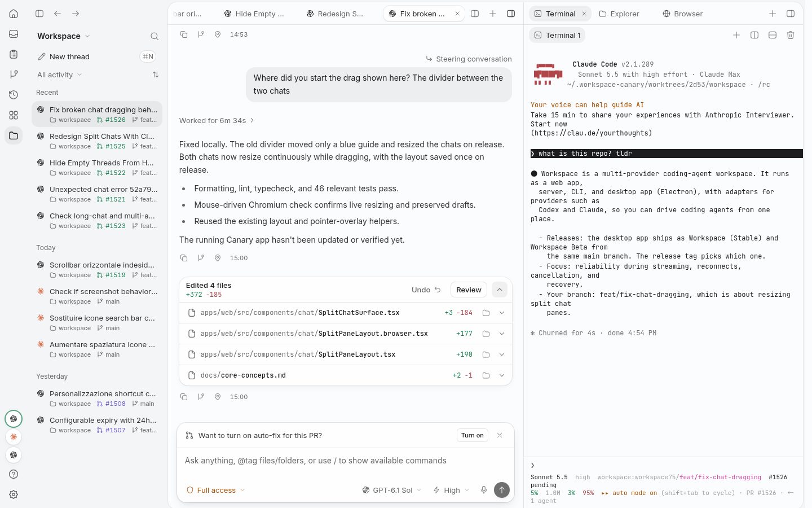This screenshot has width=812, height=508.
Task: Open the GPT-6.1 Sol model dropdown
Action: click(x=392, y=490)
